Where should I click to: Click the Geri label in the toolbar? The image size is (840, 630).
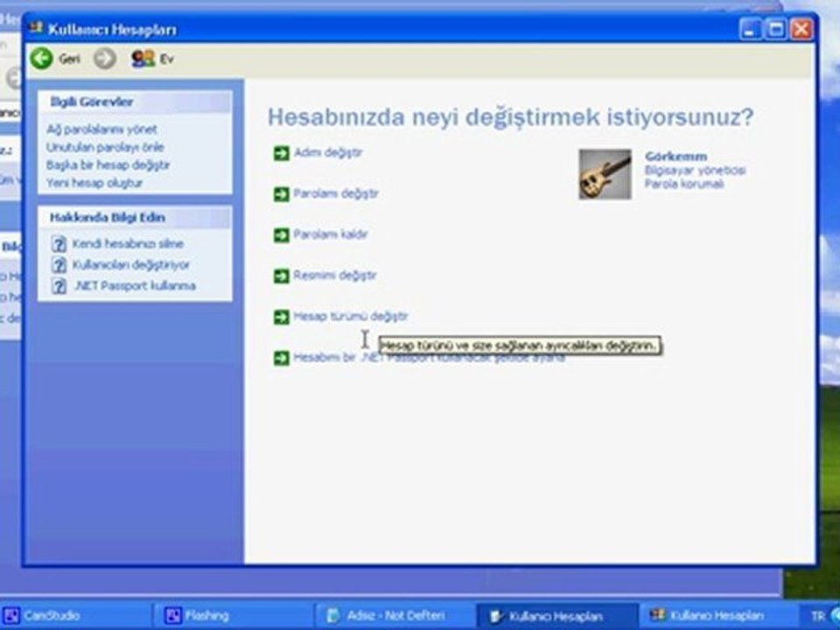70,59
